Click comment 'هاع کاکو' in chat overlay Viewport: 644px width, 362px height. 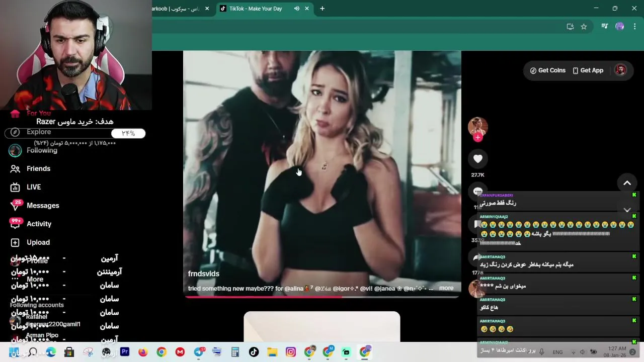[489, 307]
